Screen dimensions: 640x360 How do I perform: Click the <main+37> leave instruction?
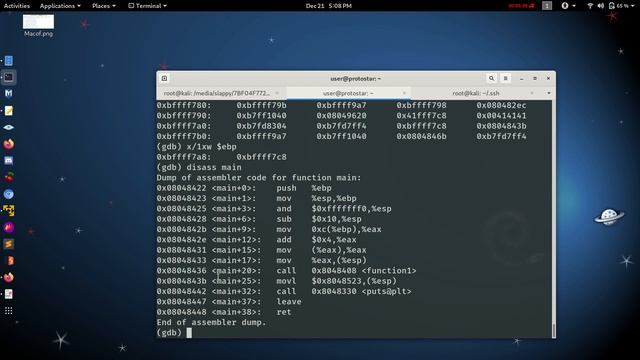click(229, 302)
